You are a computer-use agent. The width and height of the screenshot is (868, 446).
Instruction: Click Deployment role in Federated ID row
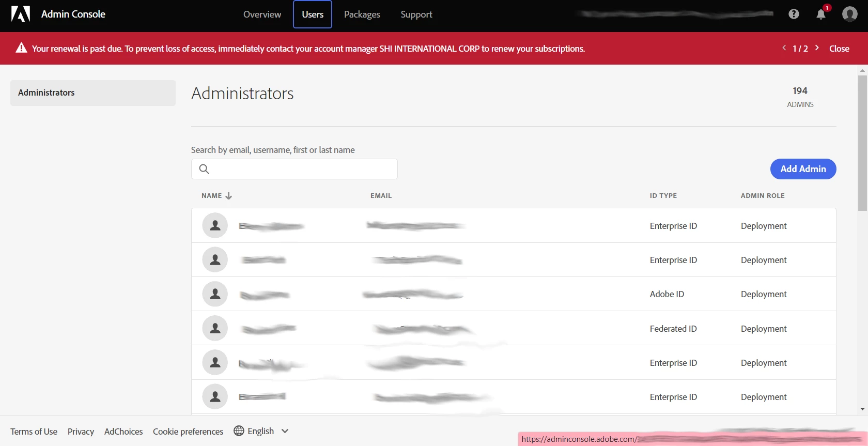click(764, 329)
